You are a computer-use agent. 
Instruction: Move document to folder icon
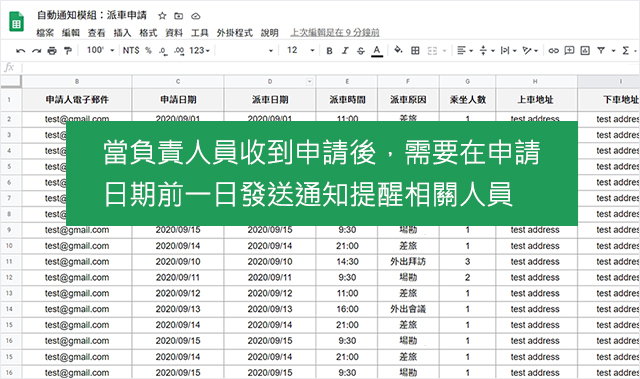click(179, 16)
